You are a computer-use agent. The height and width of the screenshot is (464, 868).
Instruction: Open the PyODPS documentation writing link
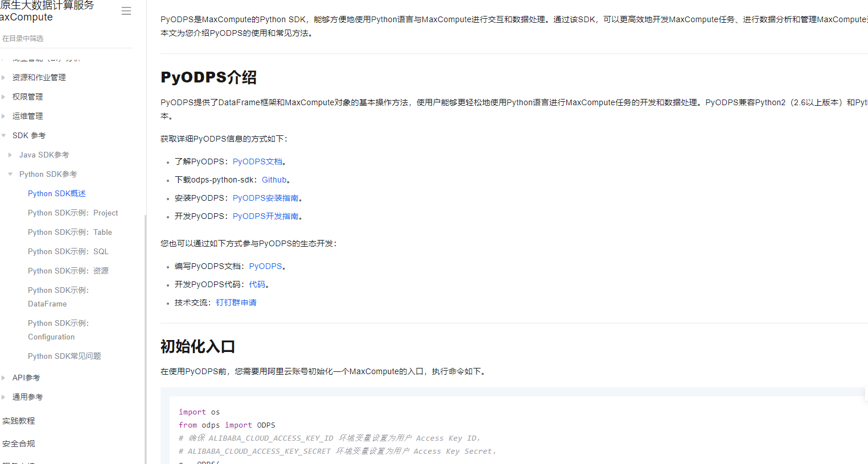point(265,266)
